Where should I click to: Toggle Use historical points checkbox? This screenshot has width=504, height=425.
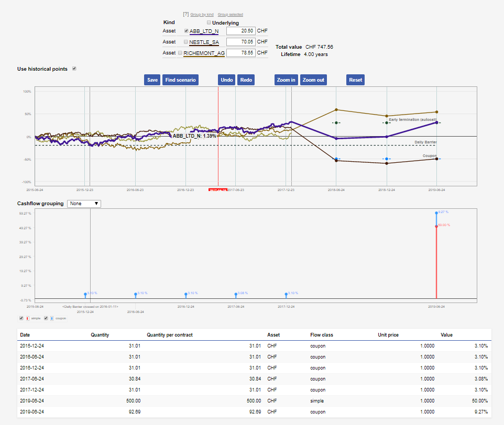coord(74,69)
